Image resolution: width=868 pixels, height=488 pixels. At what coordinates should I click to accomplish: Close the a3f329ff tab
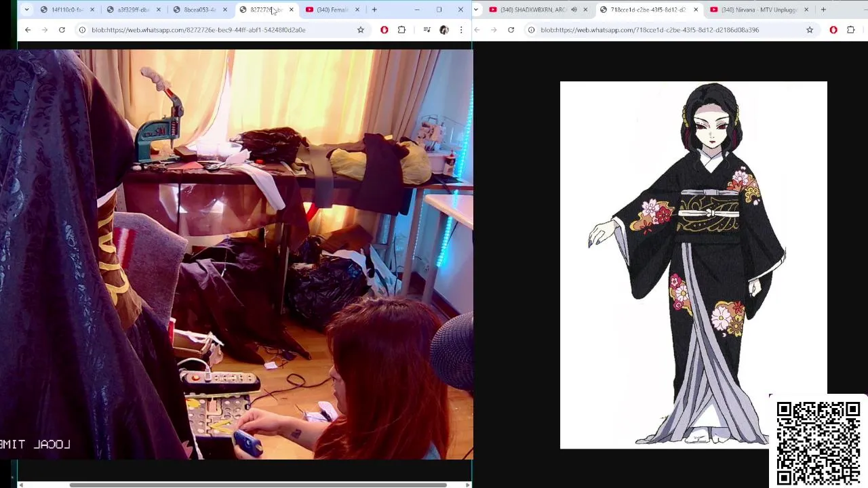[159, 9]
